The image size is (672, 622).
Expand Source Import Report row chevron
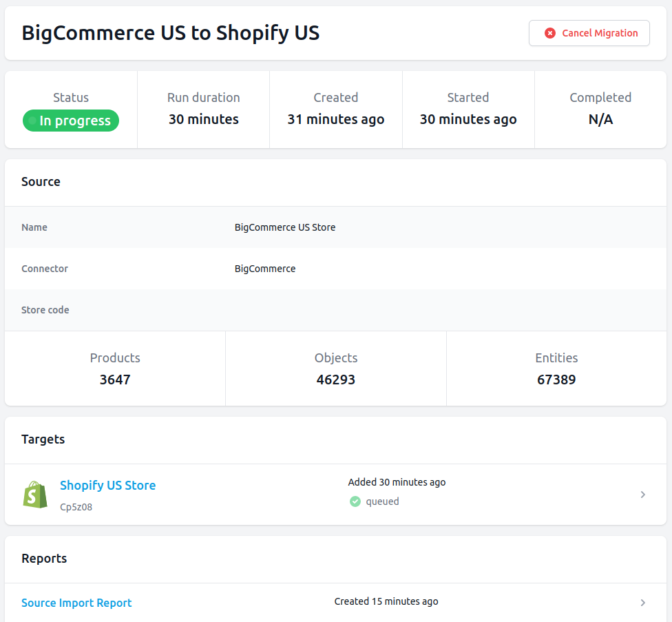coord(642,603)
